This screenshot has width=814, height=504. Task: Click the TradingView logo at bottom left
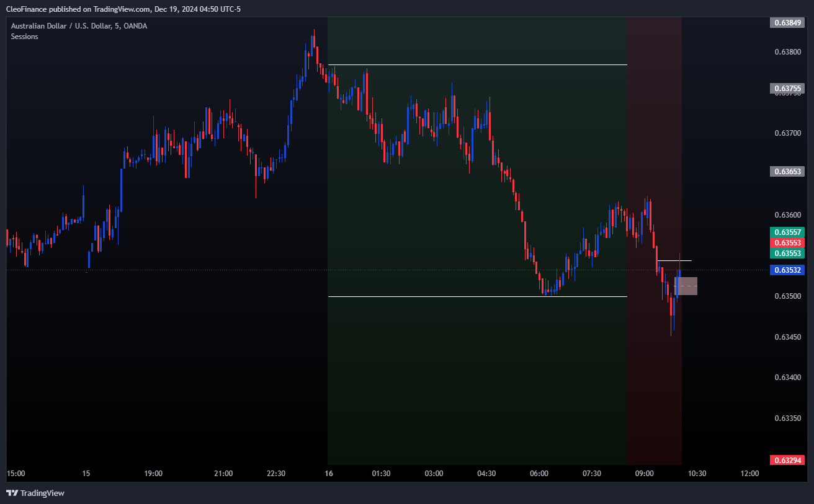tap(35, 493)
